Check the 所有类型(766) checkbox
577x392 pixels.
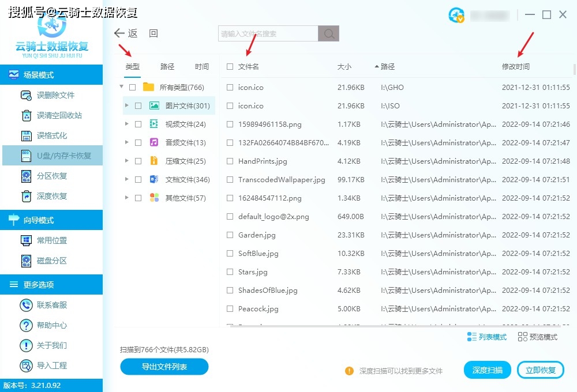[x=133, y=87]
